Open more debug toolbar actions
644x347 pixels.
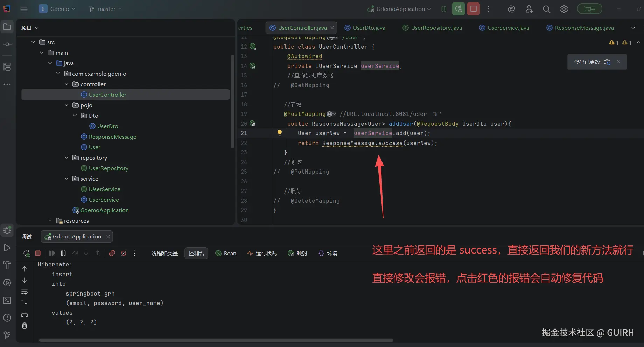click(x=135, y=253)
